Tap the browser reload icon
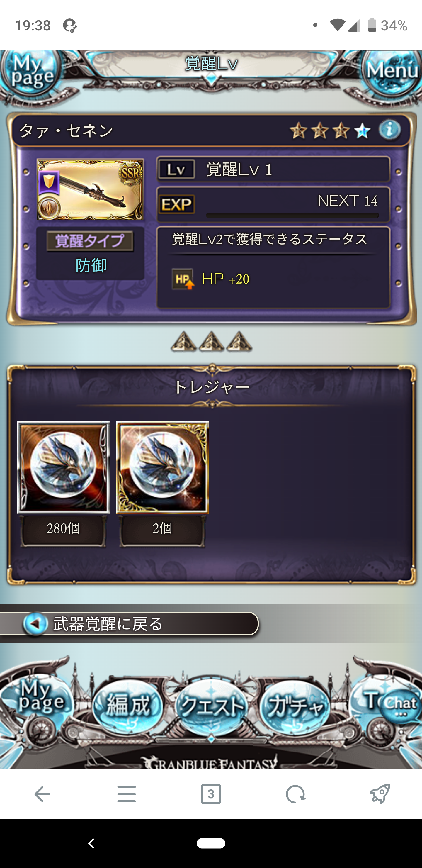 point(295,794)
